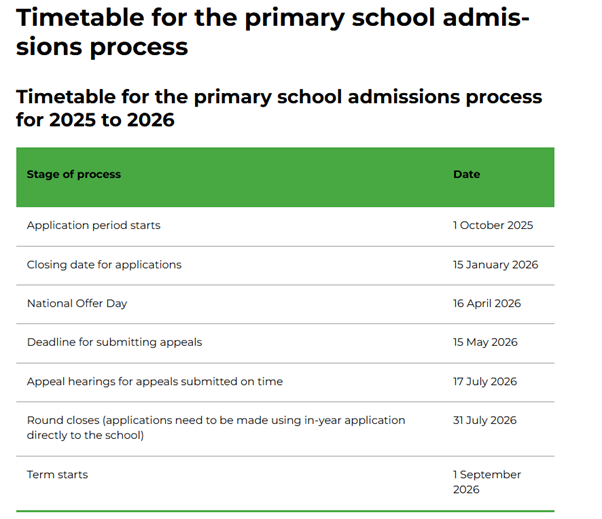Click the '15 January 2026' date

click(495, 265)
